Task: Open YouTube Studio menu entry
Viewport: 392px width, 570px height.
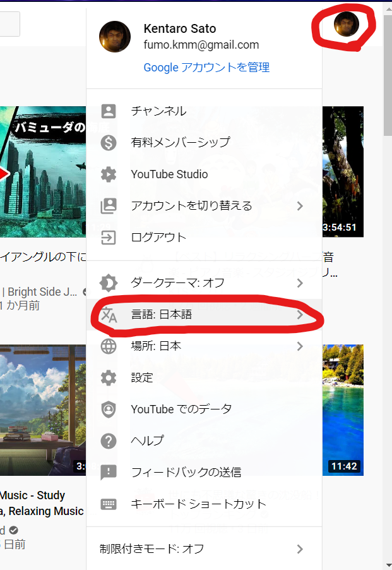Action: [204, 174]
